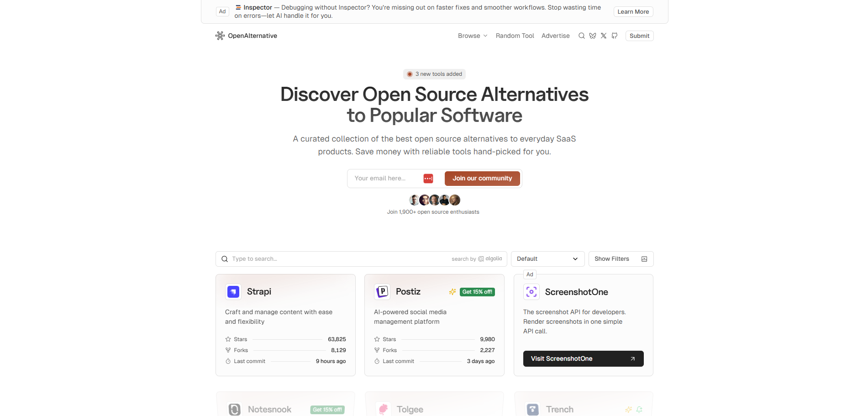This screenshot has width=868, height=416.
Task: Click the Notesnook logo icon
Action: point(234,409)
